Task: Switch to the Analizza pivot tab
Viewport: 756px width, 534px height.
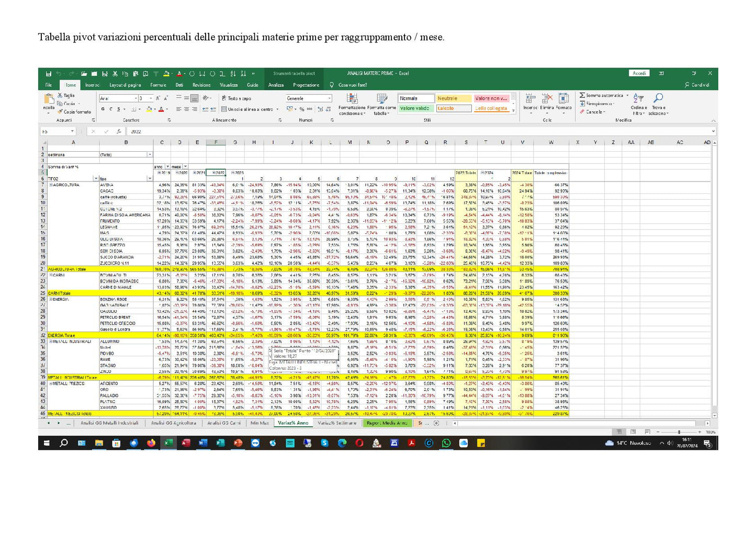Action: click(276, 85)
